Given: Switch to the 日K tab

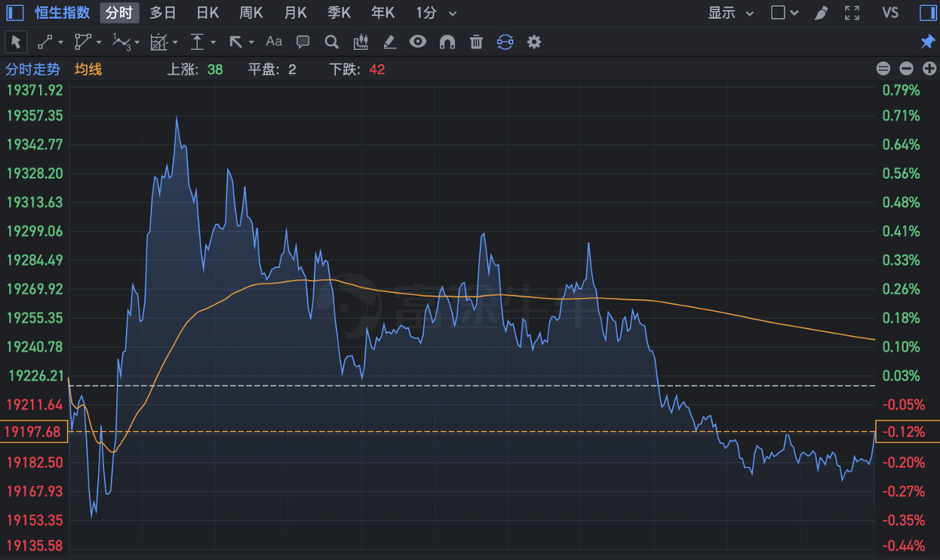Looking at the screenshot, I should pos(208,13).
